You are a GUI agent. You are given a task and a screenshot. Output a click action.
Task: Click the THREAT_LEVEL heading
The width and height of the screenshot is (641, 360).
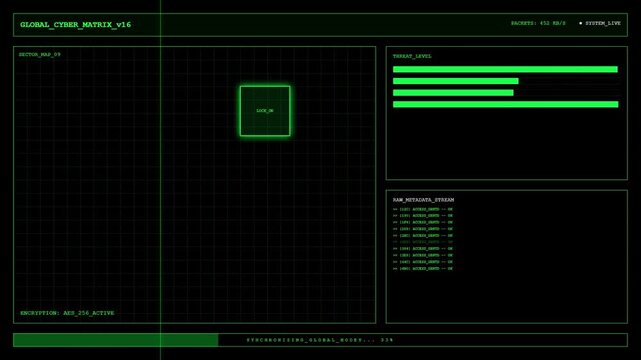(x=412, y=56)
